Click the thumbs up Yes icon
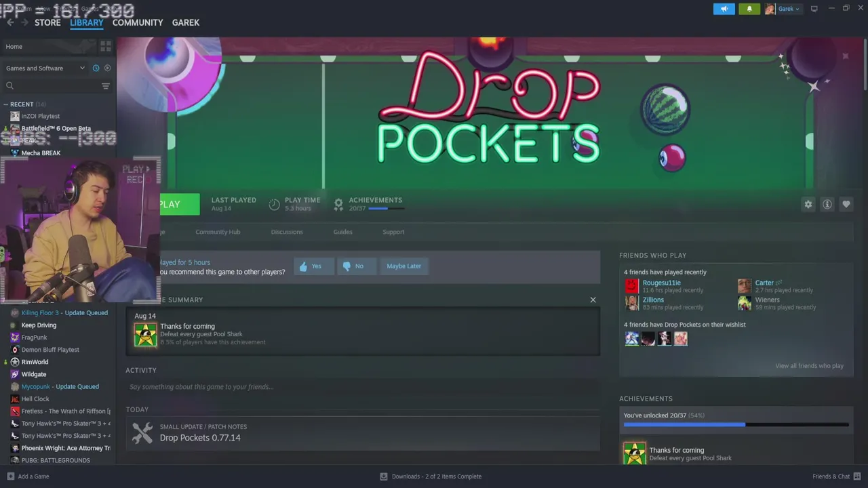868x488 pixels. pos(303,266)
